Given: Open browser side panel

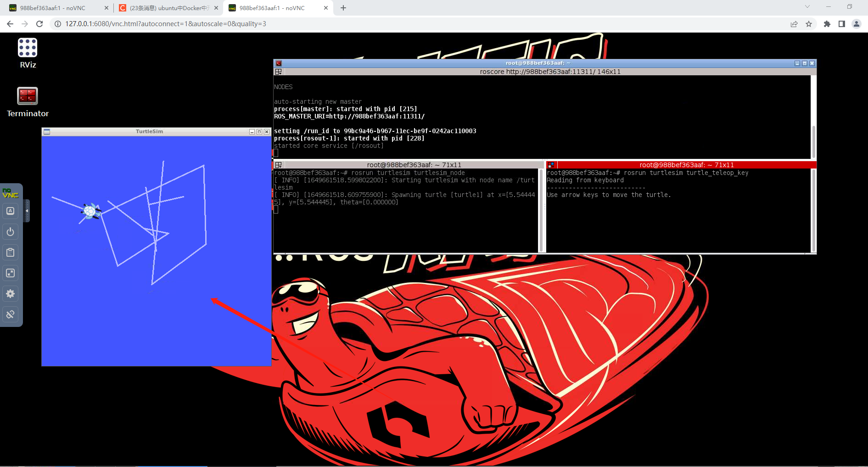Looking at the screenshot, I should click(x=842, y=24).
